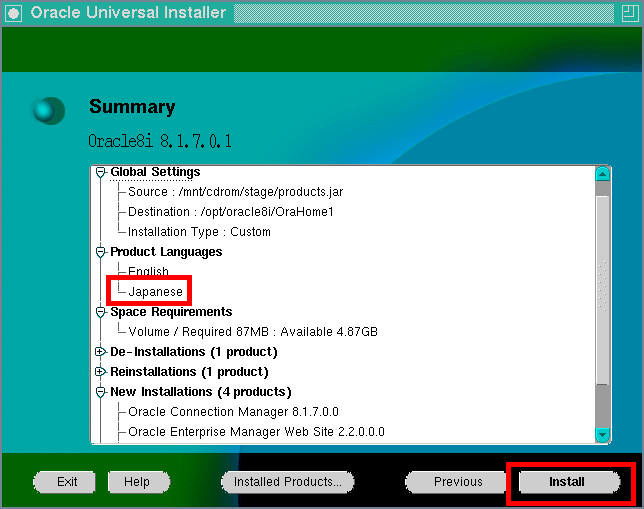This screenshot has height=509, width=644.
Task: Click the summary list scrollbar thumb
Action: pos(603,290)
